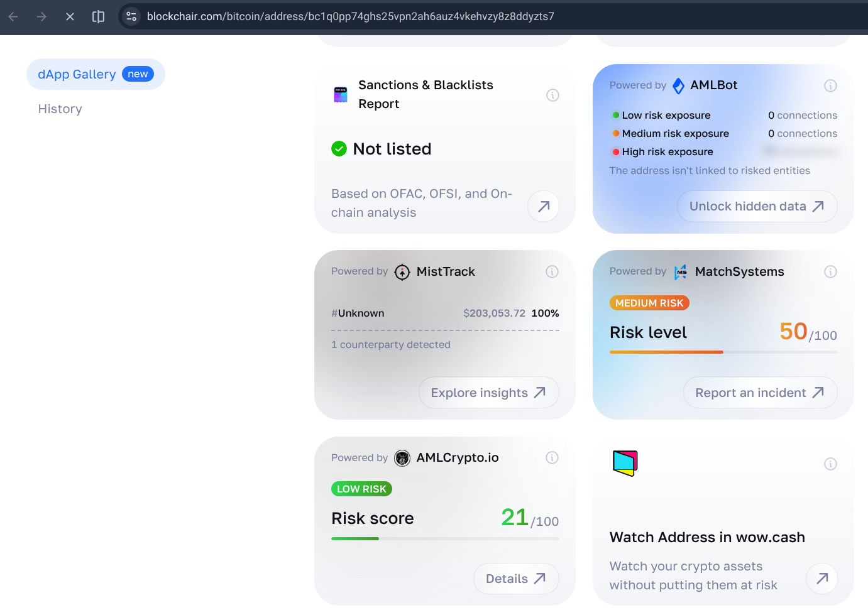This screenshot has width=868, height=610.
Task: Click the LOW RISK badge
Action: tap(361, 489)
